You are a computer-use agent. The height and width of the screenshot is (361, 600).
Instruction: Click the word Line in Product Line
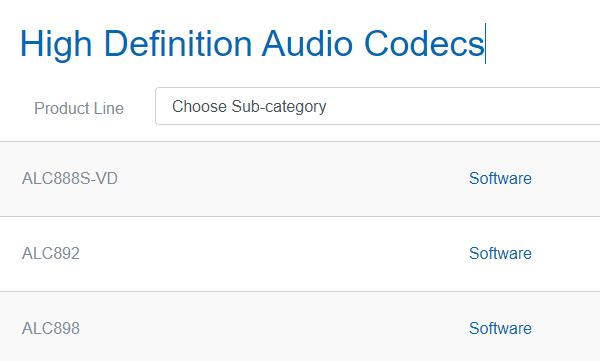pos(109,108)
